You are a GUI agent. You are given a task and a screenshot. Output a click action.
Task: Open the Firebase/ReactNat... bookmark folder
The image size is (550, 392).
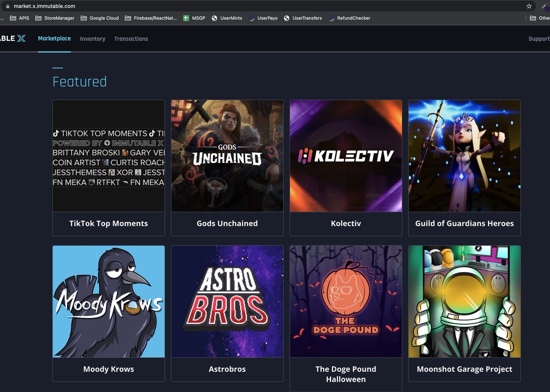pos(150,18)
